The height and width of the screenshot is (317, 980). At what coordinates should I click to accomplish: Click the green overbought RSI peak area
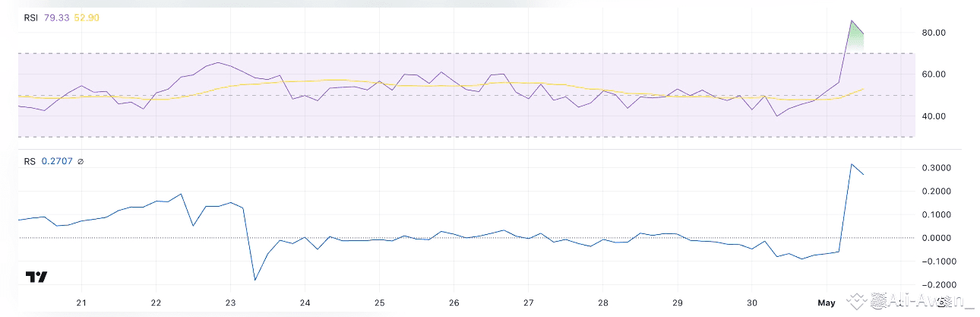coord(855,39)
